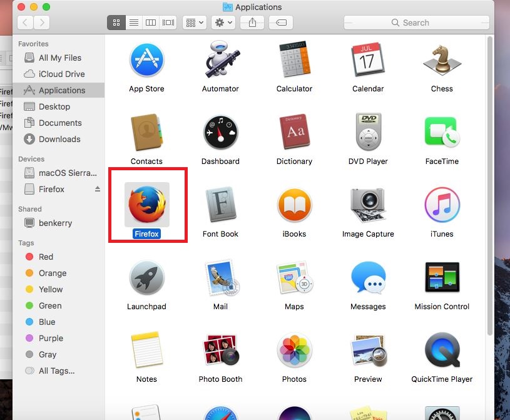Select the Photo Booth icon

[x=221, y=350]
